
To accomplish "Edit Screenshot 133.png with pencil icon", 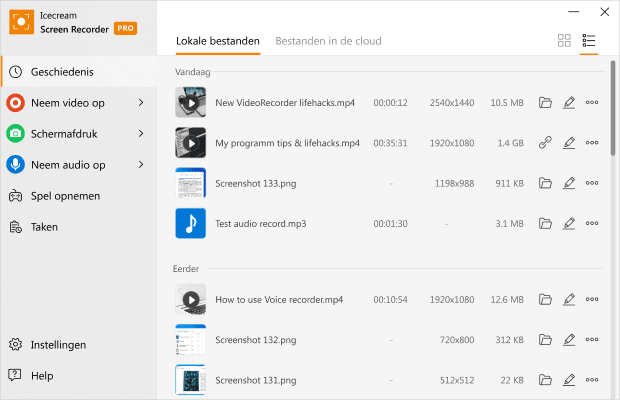I will tap(569, 183).
